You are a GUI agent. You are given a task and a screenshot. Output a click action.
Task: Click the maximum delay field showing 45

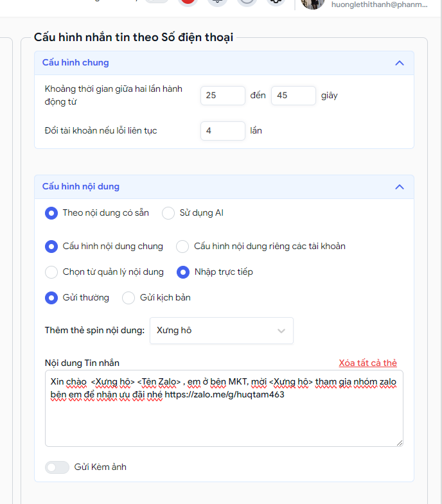pyautogui.click(x=294, y=96)
